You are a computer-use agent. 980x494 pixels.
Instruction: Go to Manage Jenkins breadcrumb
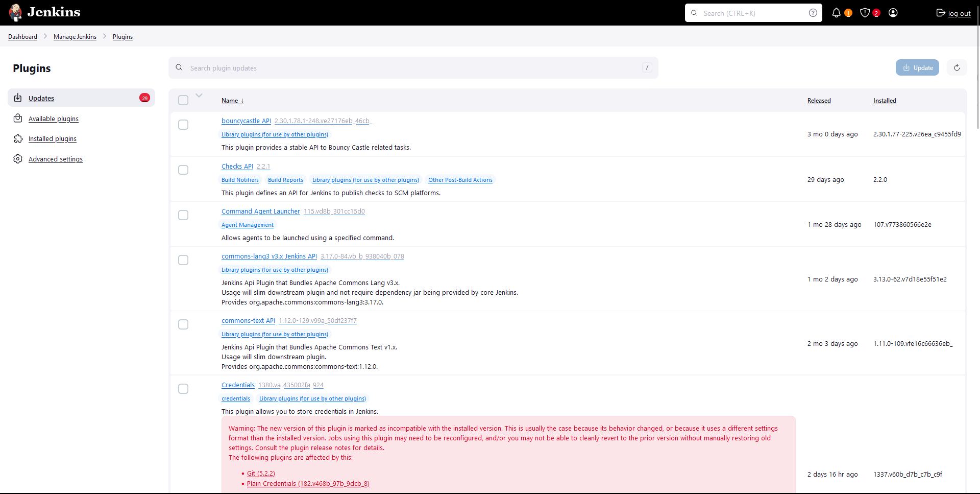(75, 37)
